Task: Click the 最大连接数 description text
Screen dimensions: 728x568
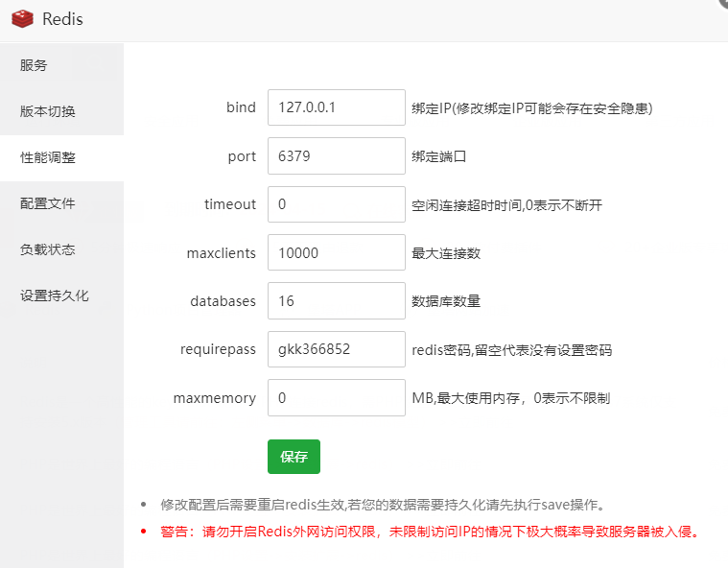Action: 446,253
